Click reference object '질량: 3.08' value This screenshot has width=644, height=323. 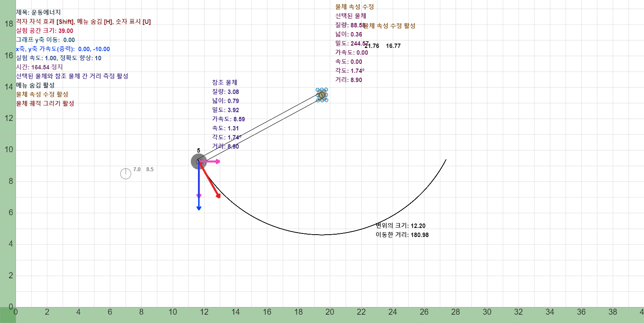[225, 92]
